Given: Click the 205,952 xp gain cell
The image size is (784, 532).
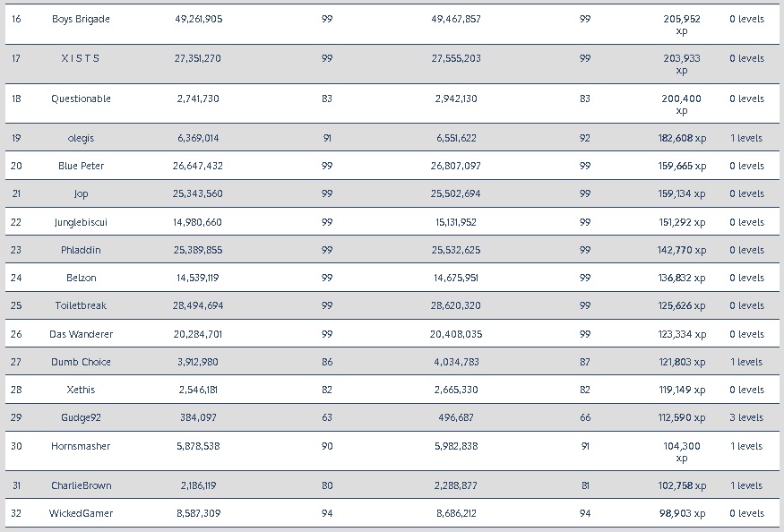Looking at the screenshot, I should point(681,24).
